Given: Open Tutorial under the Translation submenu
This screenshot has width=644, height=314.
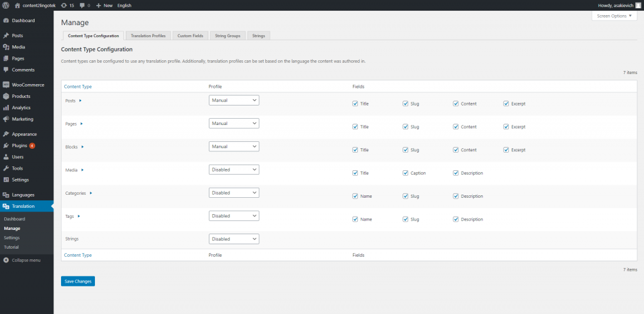Looking at the screenshot, I should click(11, 247).
